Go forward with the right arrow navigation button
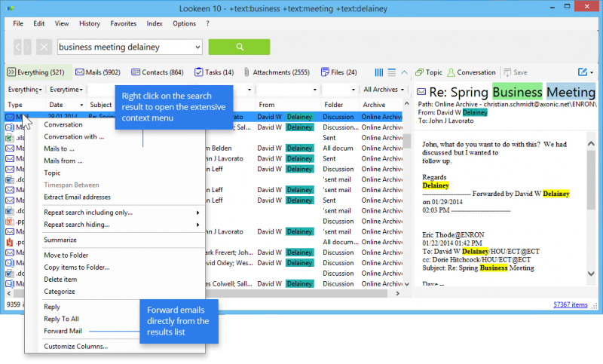 click(27, 47)
